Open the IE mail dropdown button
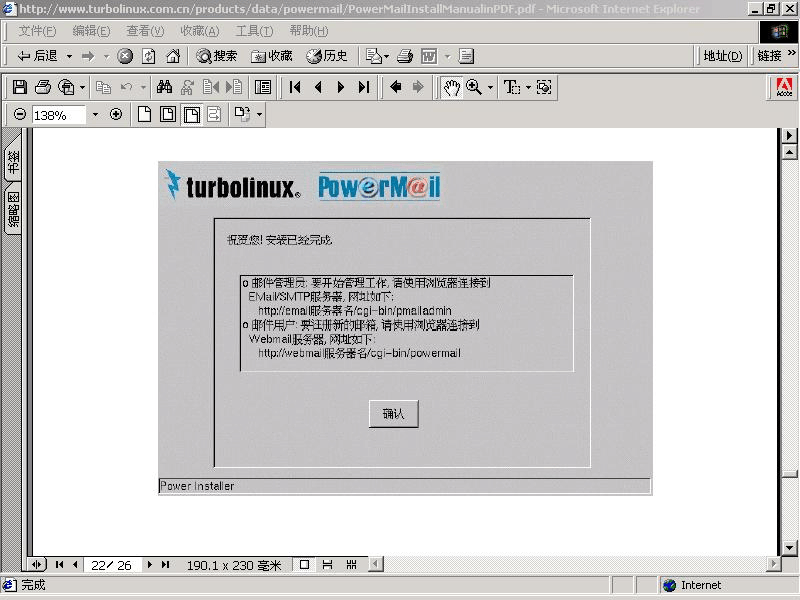 pos(377,56)
